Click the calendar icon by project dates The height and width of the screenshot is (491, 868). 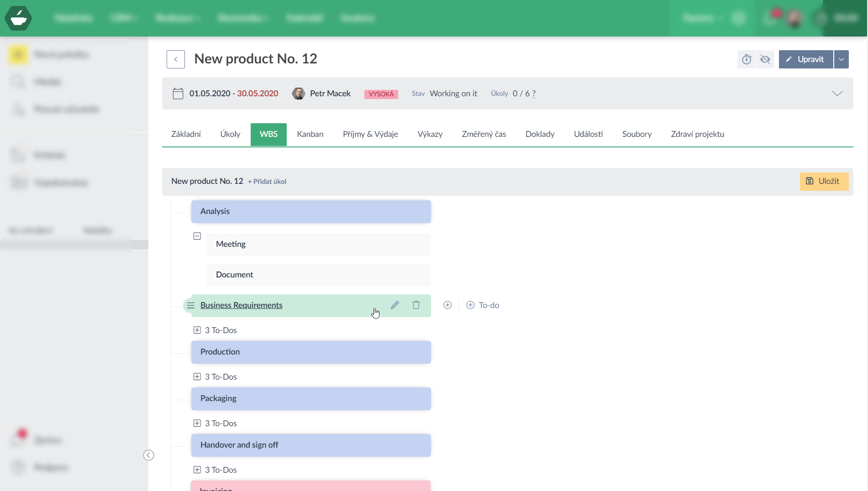178,94
